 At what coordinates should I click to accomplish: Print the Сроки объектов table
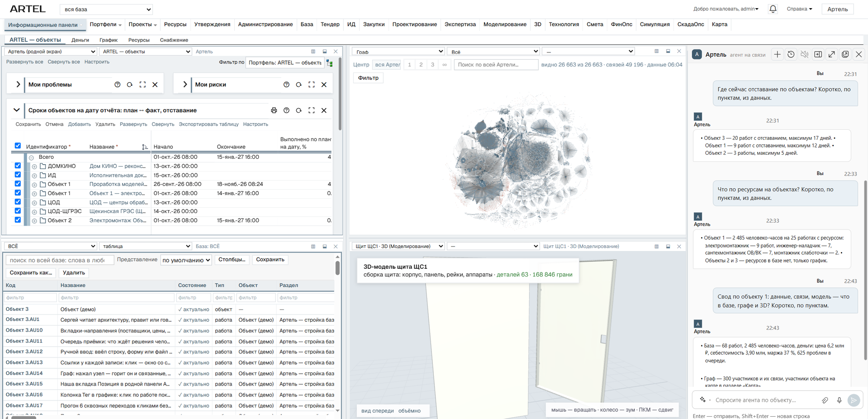[274, 110]
